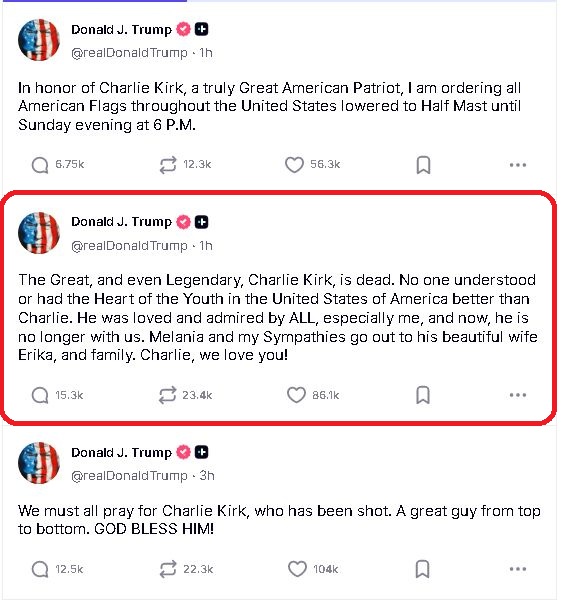
Task: Open replies on the half-mast flags post
Action: point(40,165)
